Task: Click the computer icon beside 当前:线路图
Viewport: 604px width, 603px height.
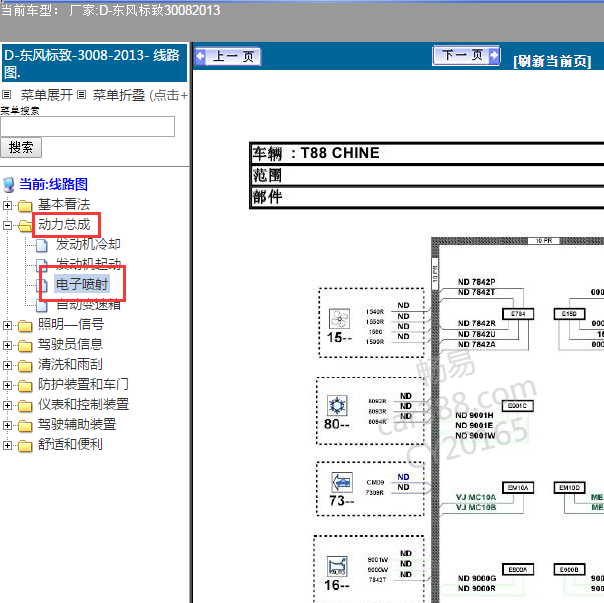Action: point(8,185)
